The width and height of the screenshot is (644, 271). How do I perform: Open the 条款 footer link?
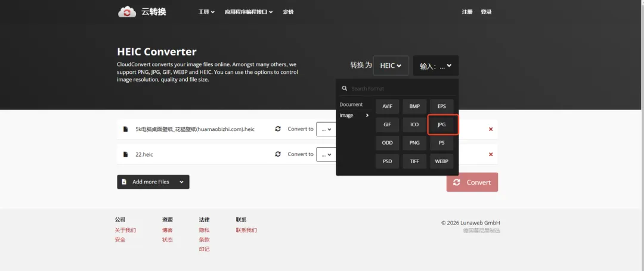click(204, 239)
